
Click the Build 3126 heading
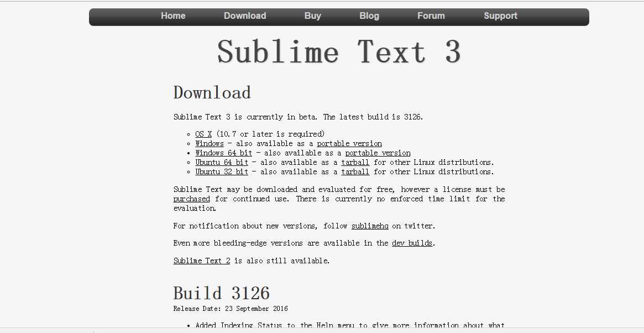tap(221, 293)
